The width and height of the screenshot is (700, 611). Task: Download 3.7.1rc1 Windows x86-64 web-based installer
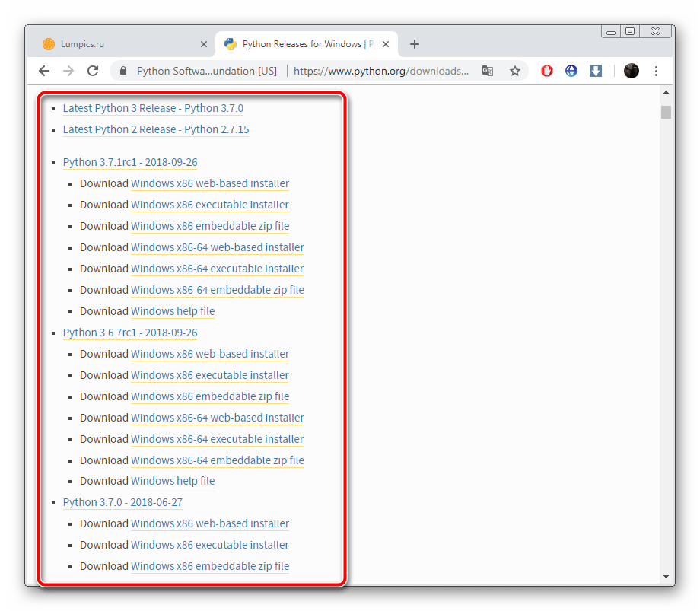tap(218, 248)
